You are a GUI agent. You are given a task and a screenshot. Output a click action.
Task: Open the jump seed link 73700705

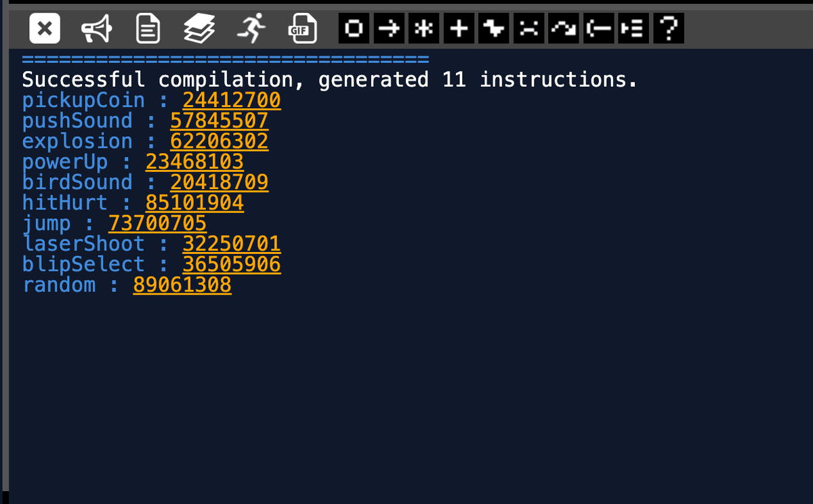point(157,223)
